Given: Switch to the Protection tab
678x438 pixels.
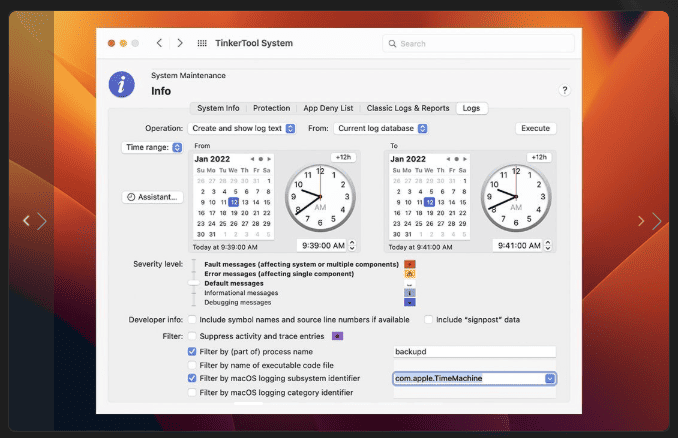Looking at the screenshot, I should 272,108.
